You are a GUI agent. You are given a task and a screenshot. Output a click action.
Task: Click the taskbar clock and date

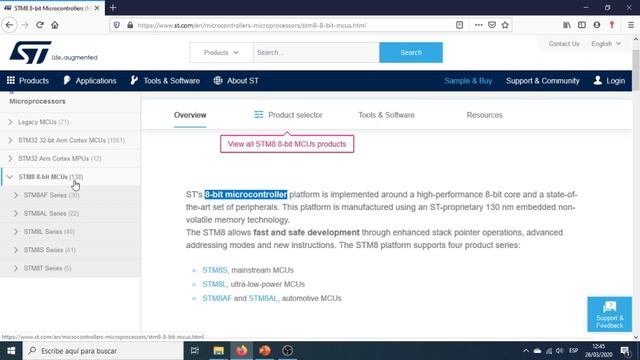tap(598, 351)
